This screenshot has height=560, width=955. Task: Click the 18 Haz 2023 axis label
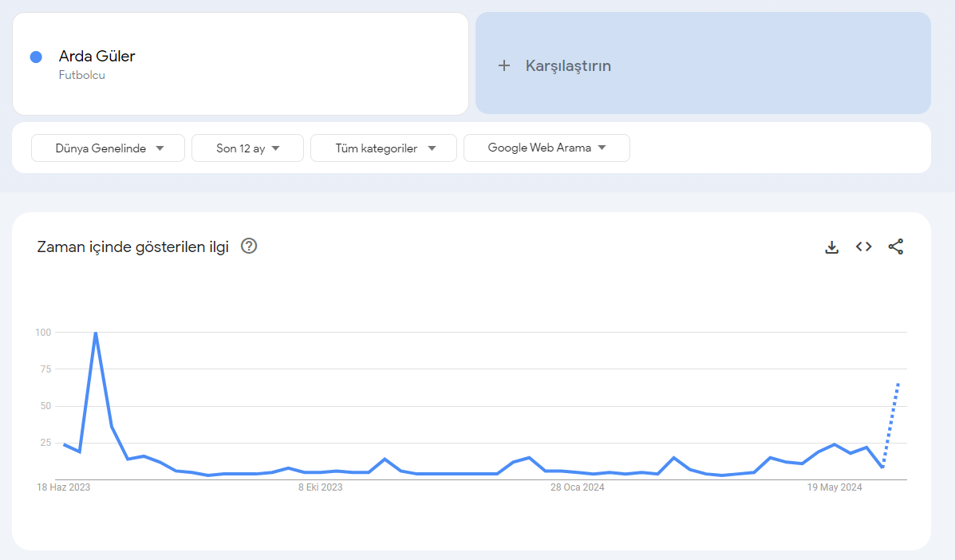[x=64, y=487]
